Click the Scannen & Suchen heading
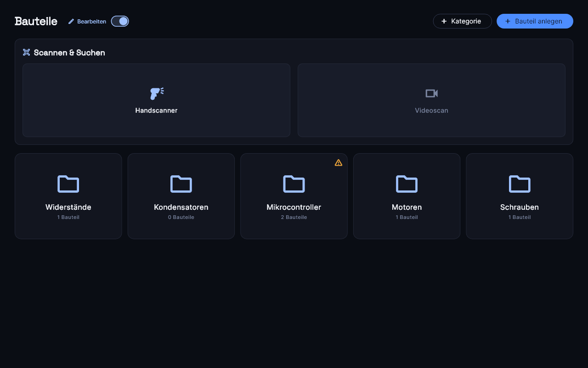 pyautogui.click(x=69, y=52)
